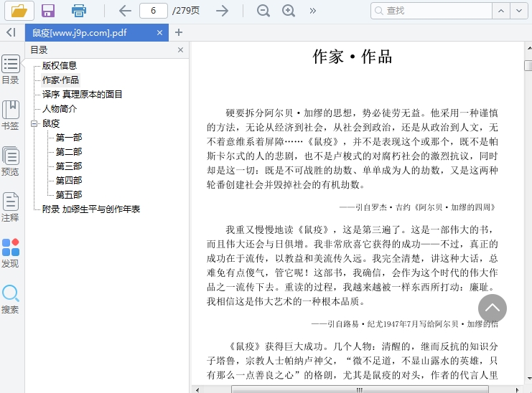
Task: Add a new tab with the plus button
Action: (179, 32)
